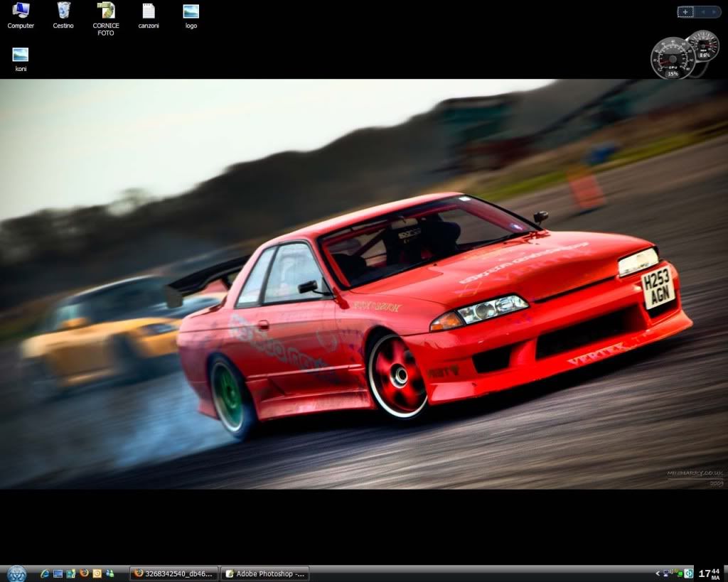
Task: Click the CPU meter gadget showing 15%
Action: pos(673,58)
